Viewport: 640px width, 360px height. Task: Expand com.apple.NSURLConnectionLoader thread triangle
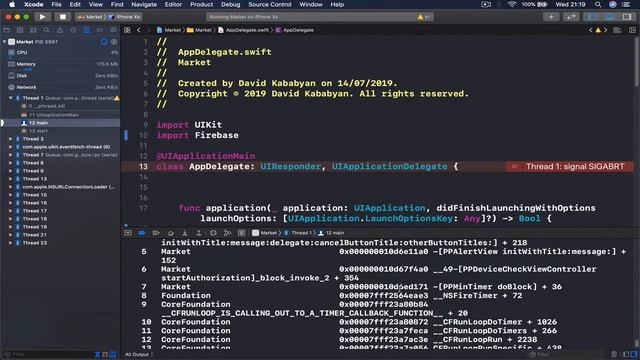(x=11, y=187)
